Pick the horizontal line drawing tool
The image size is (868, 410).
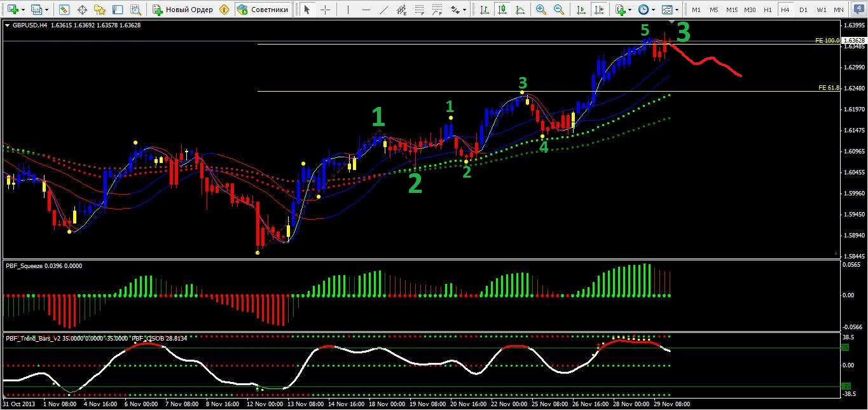tap(366, 10)
